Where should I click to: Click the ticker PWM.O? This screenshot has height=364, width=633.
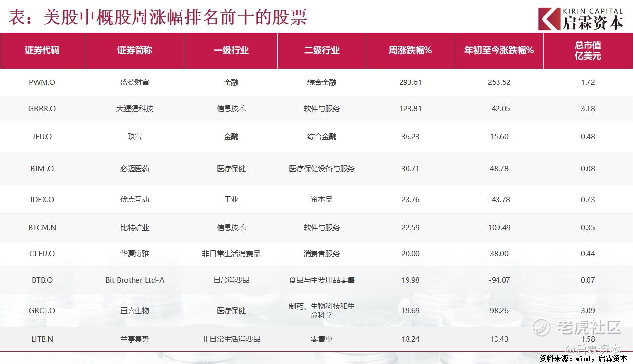pyautogui.click(x=42, y=82)
